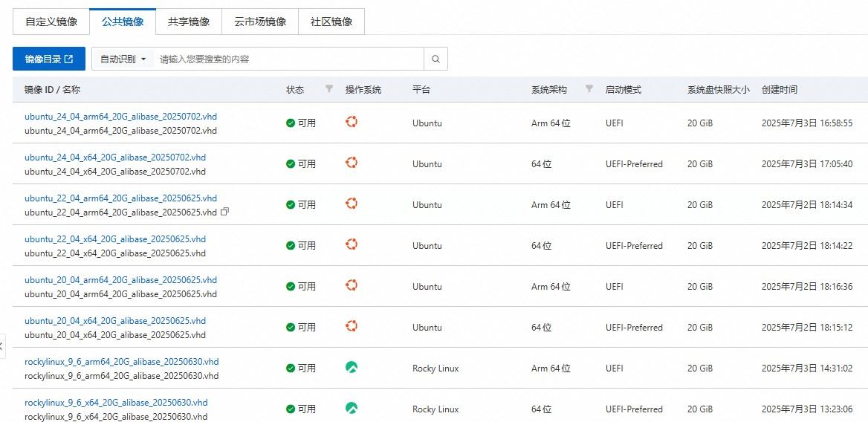Click copy icon beside ubuntu_22_04_arm64 image name
868x422 pixels.
coord(224,212)
